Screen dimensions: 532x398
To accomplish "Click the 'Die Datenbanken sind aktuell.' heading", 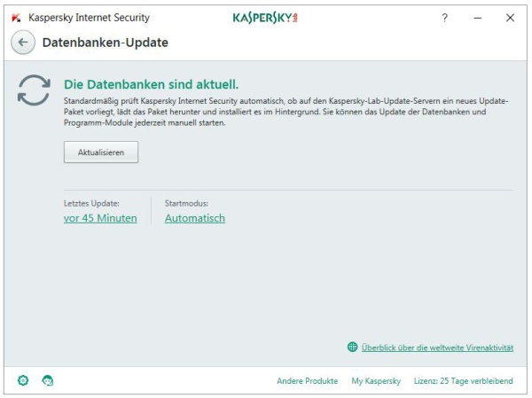I will (152, 84).
